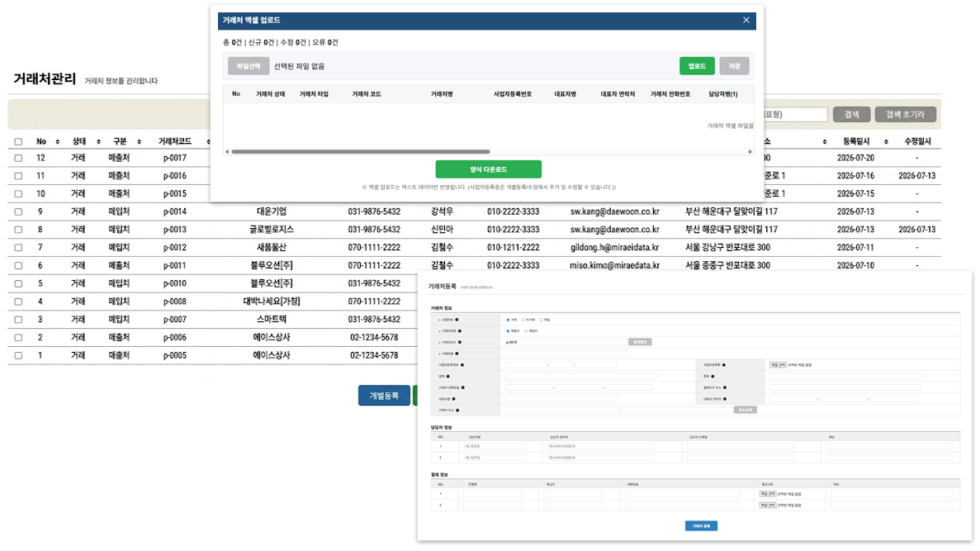Click the green 업로드 button
The image size is (980, 551).
point(697,66)
